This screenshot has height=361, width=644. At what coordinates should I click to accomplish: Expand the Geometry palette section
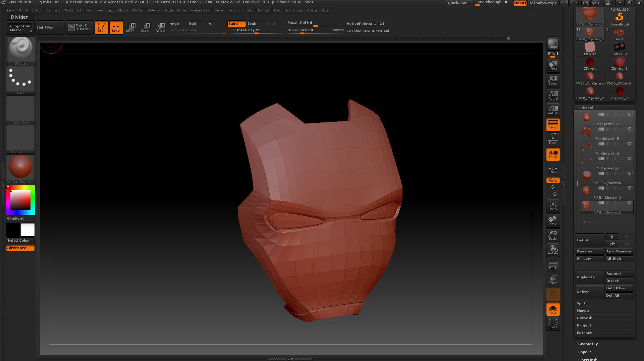pyautogui.click(x=588, y=344)
